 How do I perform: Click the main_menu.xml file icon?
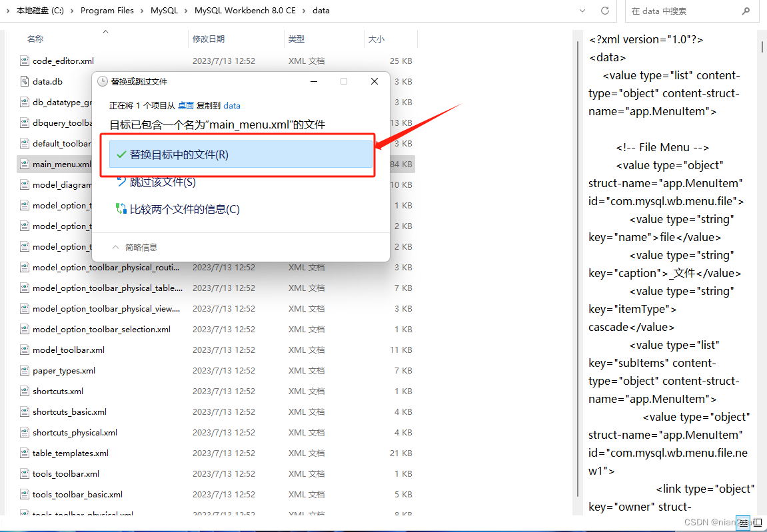point(25,164)
